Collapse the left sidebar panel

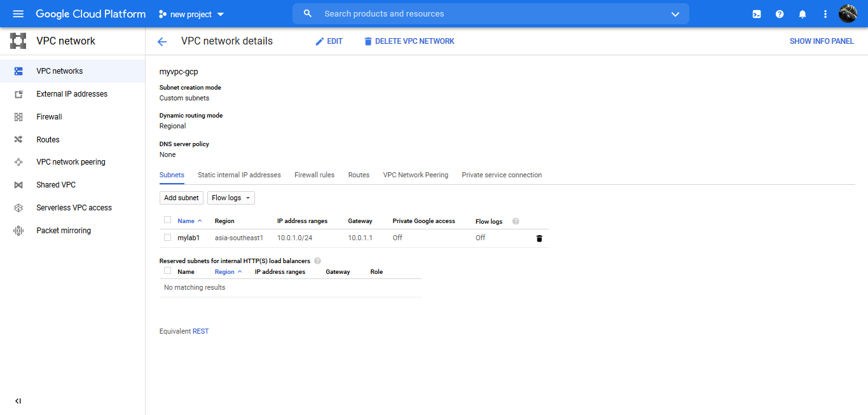[x=18, y=401]
